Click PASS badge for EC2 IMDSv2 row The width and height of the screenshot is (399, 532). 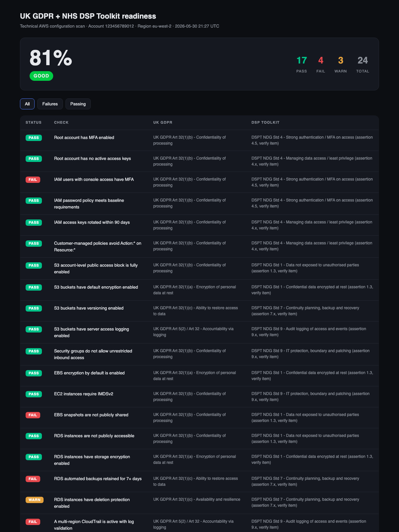coord(34,394)
